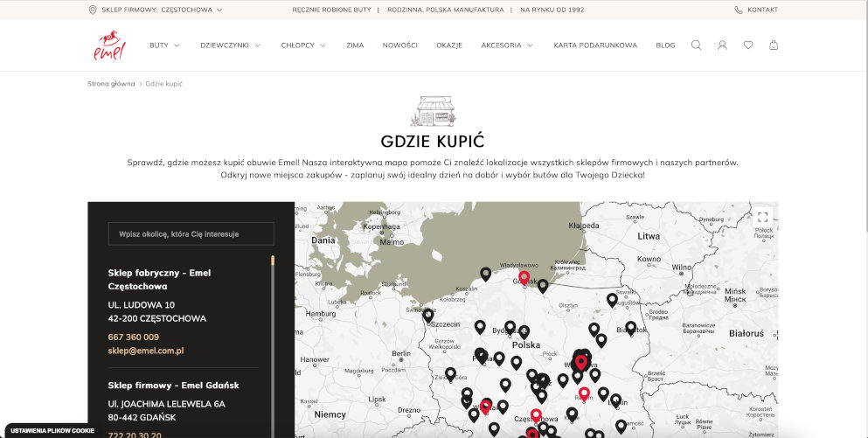Viewport: 868px width, 438px height.
Task: Click the Gdzie kupić breadcrumb text
Action: pos(163,84)
